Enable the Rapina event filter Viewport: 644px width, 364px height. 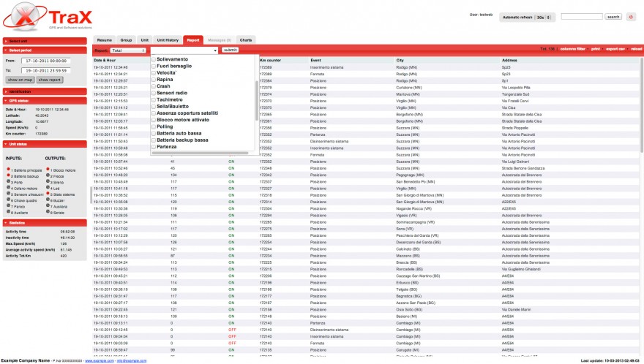154,80
